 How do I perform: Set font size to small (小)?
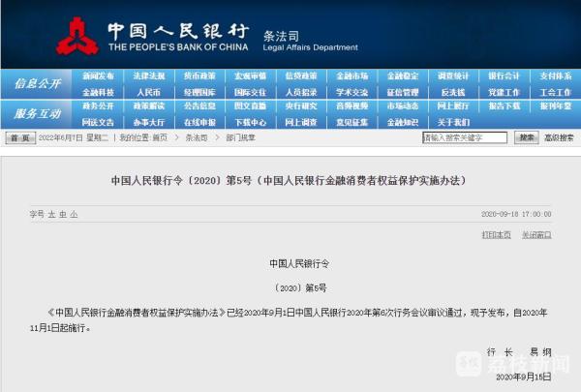(74, 214)
